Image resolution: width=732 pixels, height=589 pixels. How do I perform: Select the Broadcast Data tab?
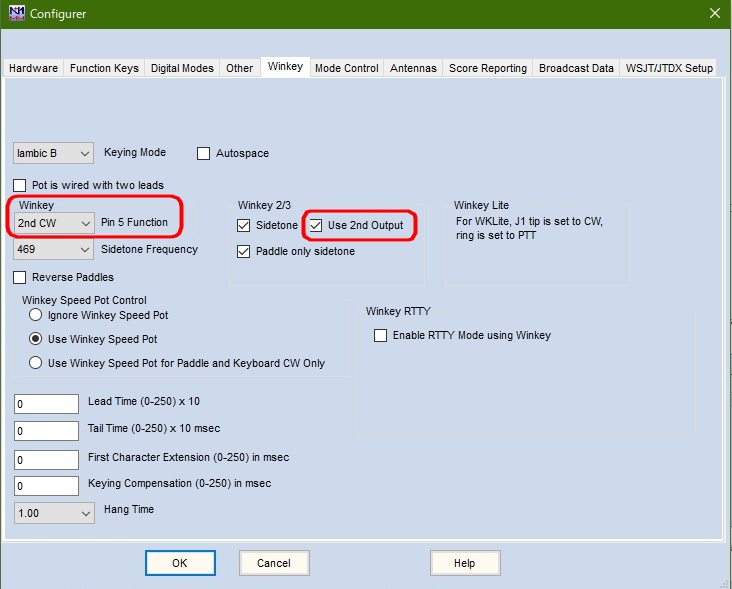576,68
